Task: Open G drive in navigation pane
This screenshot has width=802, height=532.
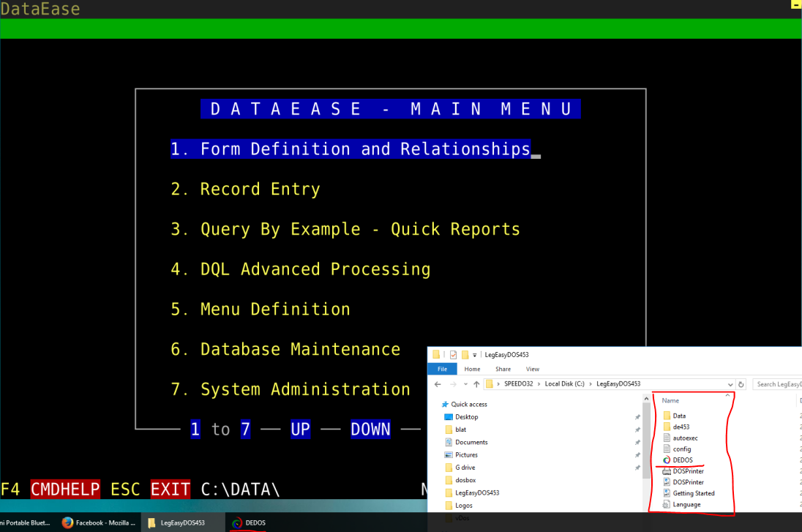Action: tap(465, 468)
